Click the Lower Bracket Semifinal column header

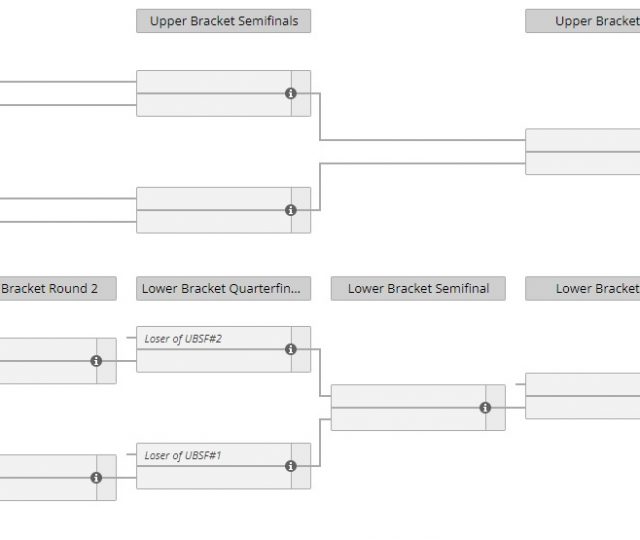(418, 289)
